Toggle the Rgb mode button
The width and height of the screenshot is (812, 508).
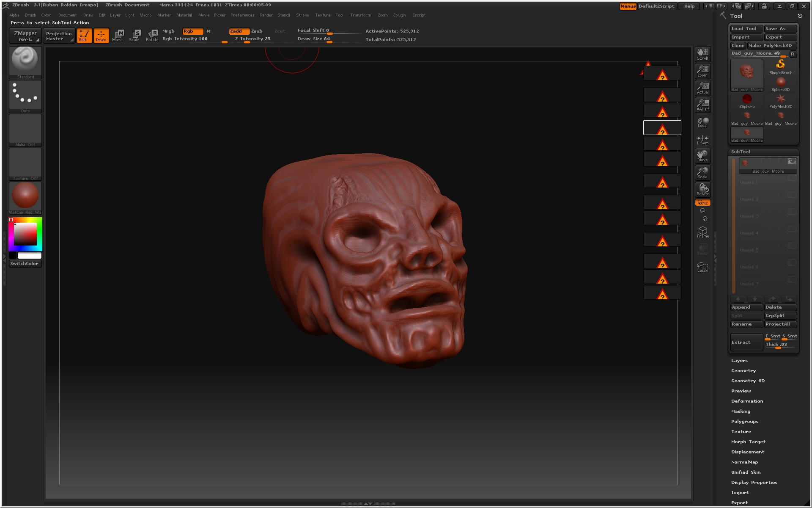pos(192,31)
